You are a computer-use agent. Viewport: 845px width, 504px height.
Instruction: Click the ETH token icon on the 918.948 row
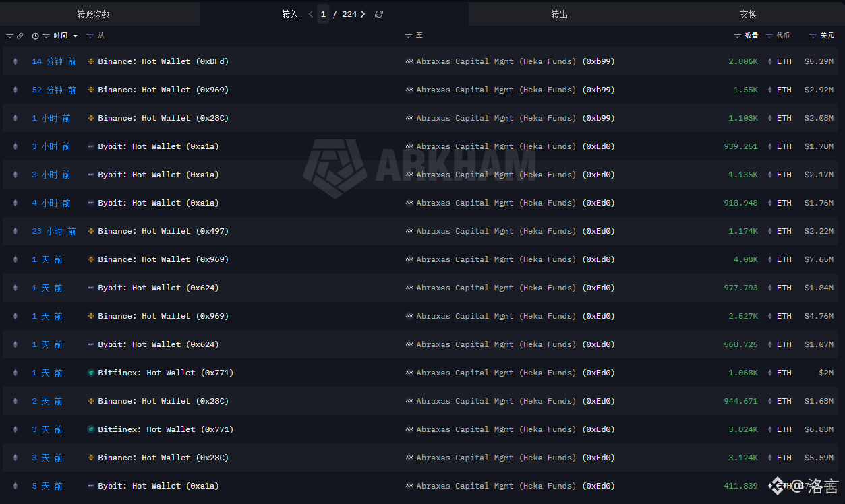click(769, 203)
